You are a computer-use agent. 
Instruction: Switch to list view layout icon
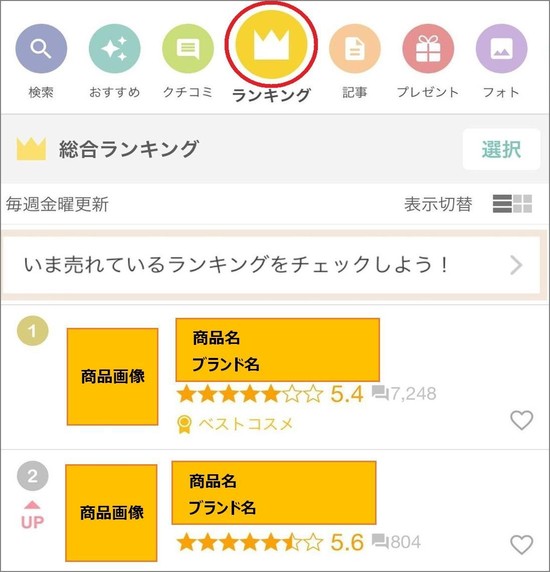pos(502,204)
